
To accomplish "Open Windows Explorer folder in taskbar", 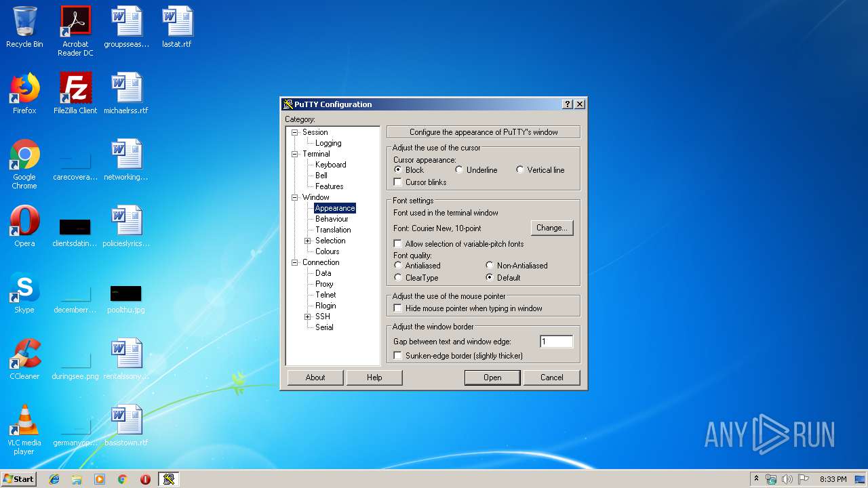I will click(x=77, y=479).
